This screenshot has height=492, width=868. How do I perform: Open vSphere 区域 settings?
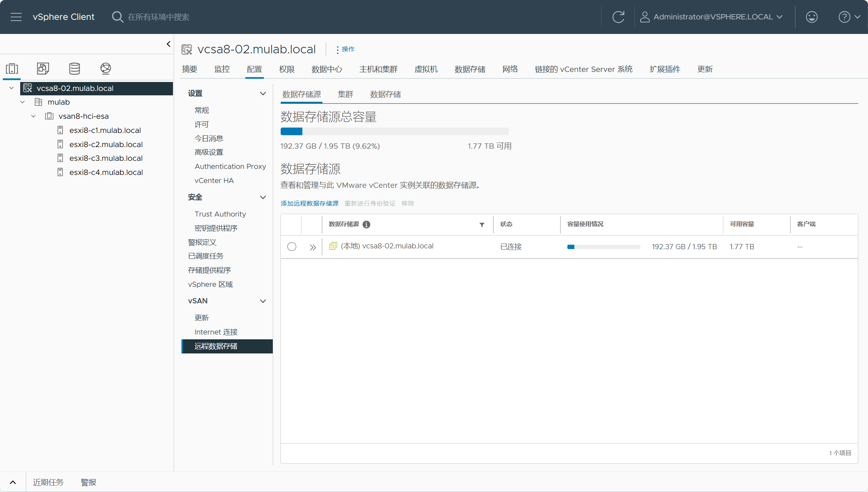tap(211, 284)
